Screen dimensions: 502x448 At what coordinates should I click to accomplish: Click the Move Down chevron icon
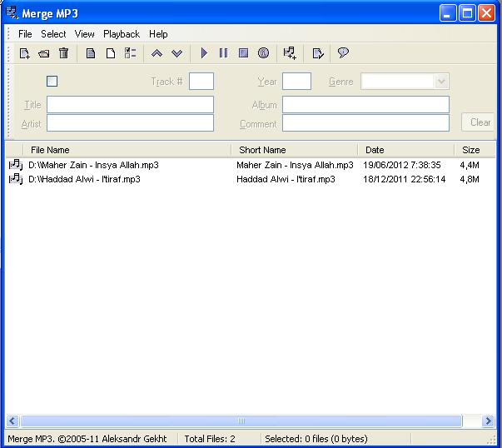[x=177, y=53]
